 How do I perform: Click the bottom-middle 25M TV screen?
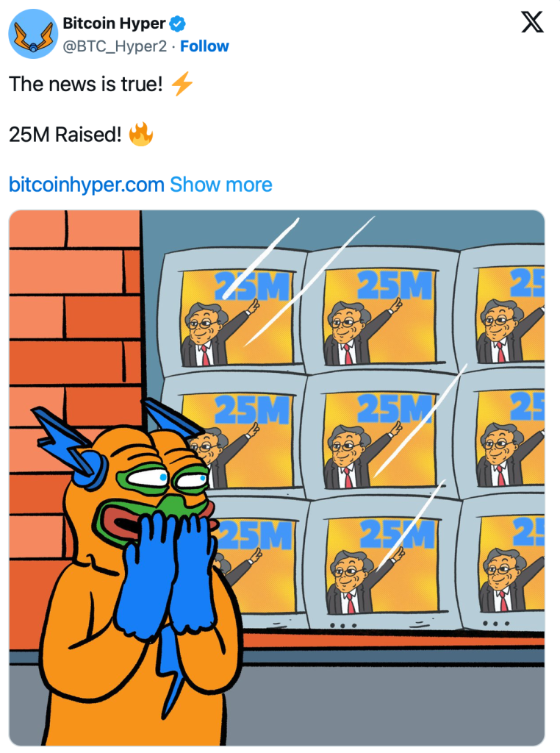[x=382, y=565]
